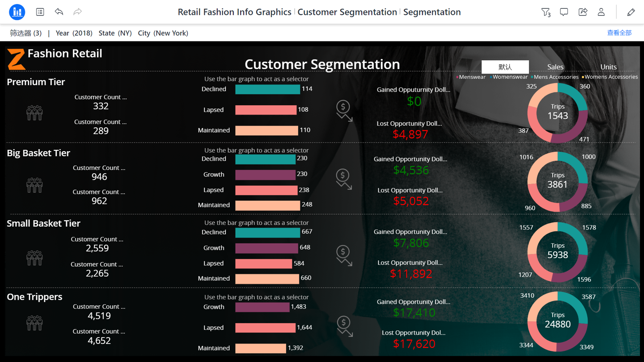The image size is (644, 362).
Task: Click the Mens Accessories legend swatch
Action: pos(532,77)
